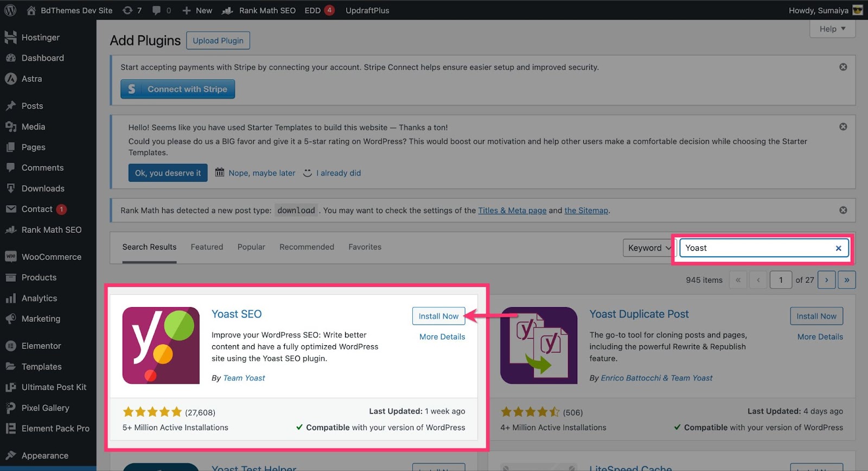Open the WordPress logo menu
The width and height of the screenshot is (868, 471).
coord(10,10)
